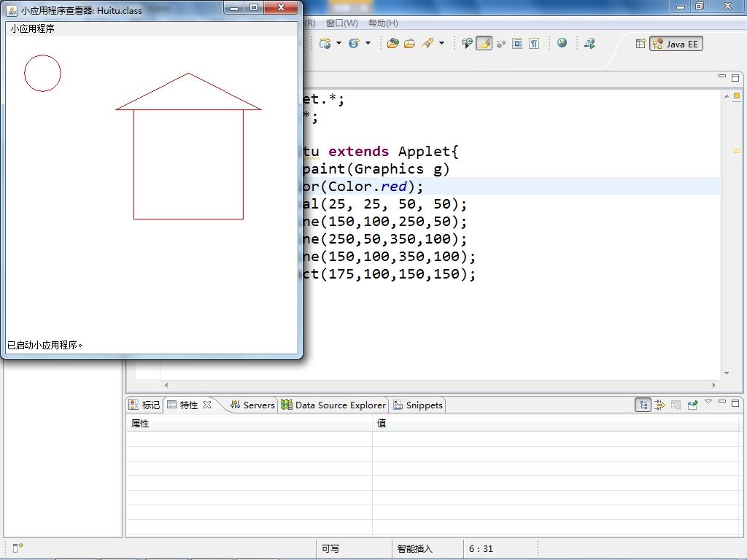Click the Pin to Selection icon
The image size is (747, 560).
point(693,405)
